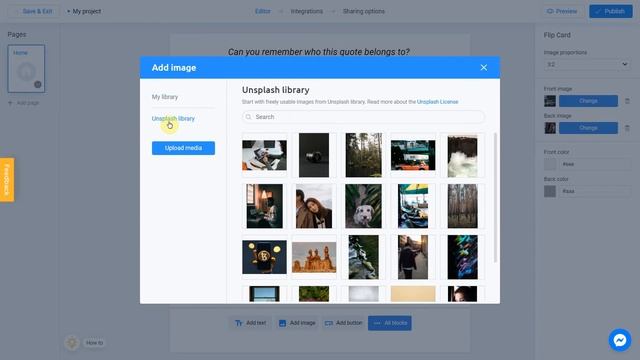
Task: Choose the neon lights abstract photo
Action: [462, 257]
